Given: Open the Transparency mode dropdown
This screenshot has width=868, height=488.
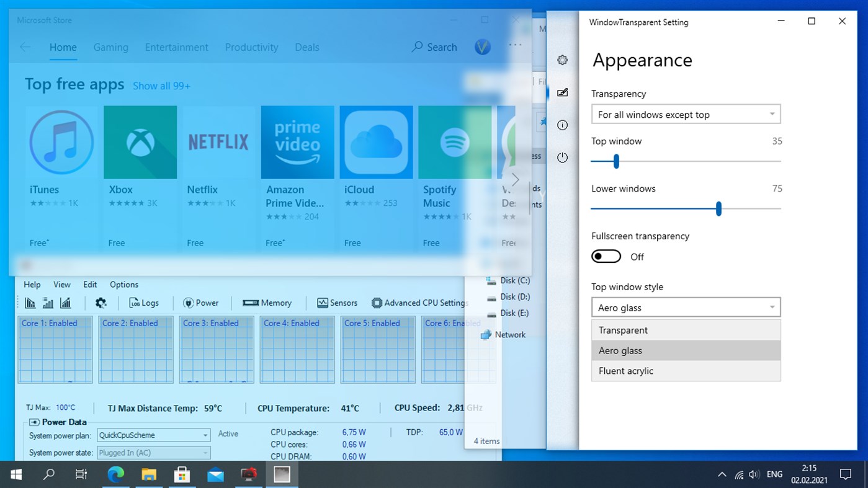Looking at the screenshot, I should point(686,114).
